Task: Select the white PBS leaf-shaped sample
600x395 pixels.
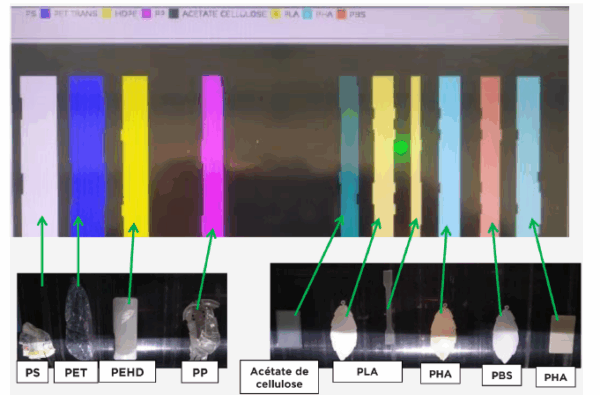Action: (x=505, y=334)
